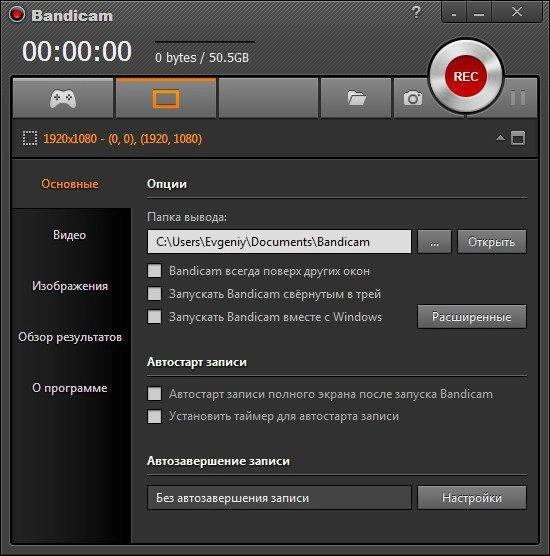Open the Обзор результатов section
Screen dimensions: 550x556
click(70, 337)
